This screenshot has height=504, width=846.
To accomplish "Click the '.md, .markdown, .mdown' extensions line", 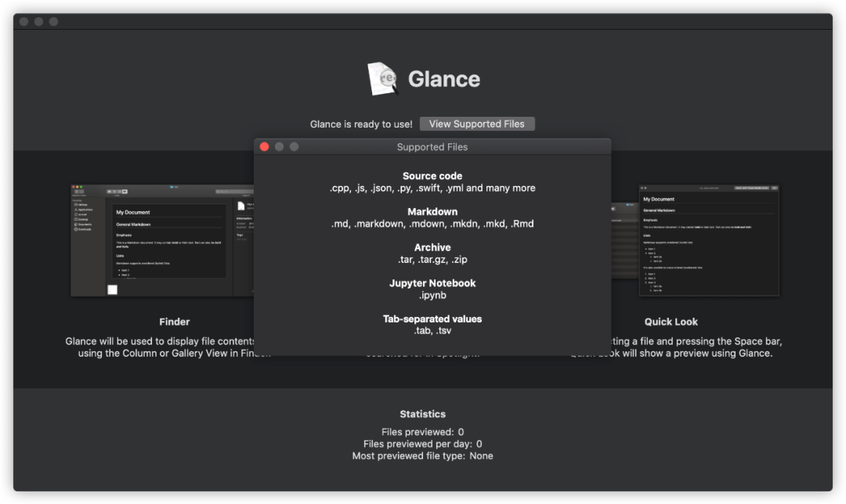I will coord(432,224).
